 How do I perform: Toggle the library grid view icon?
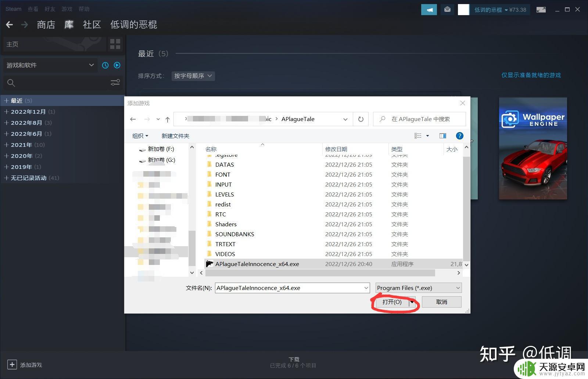[115, 44]
